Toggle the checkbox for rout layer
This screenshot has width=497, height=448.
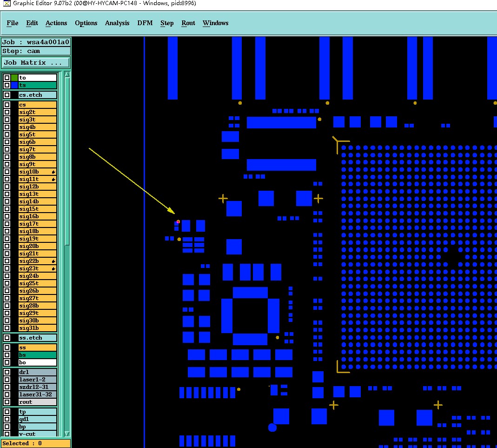tap(7, 401)
